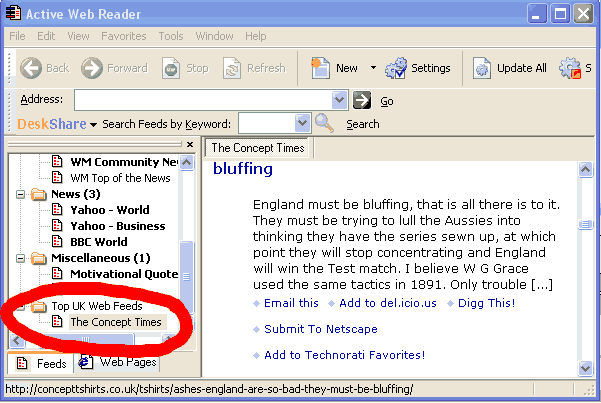Click the green Go arrow icon
The width and height of the screenshot is (601, 403).
point(362,100)
